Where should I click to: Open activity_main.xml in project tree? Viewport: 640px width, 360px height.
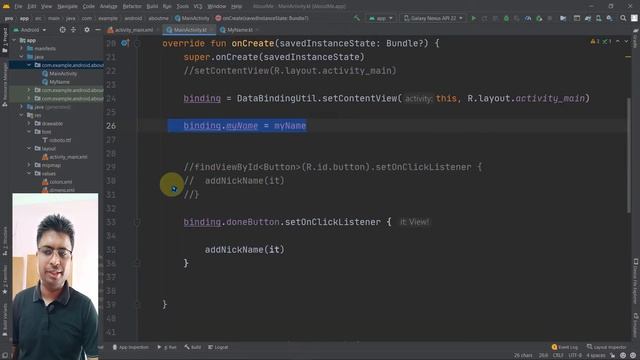(64, 157)
